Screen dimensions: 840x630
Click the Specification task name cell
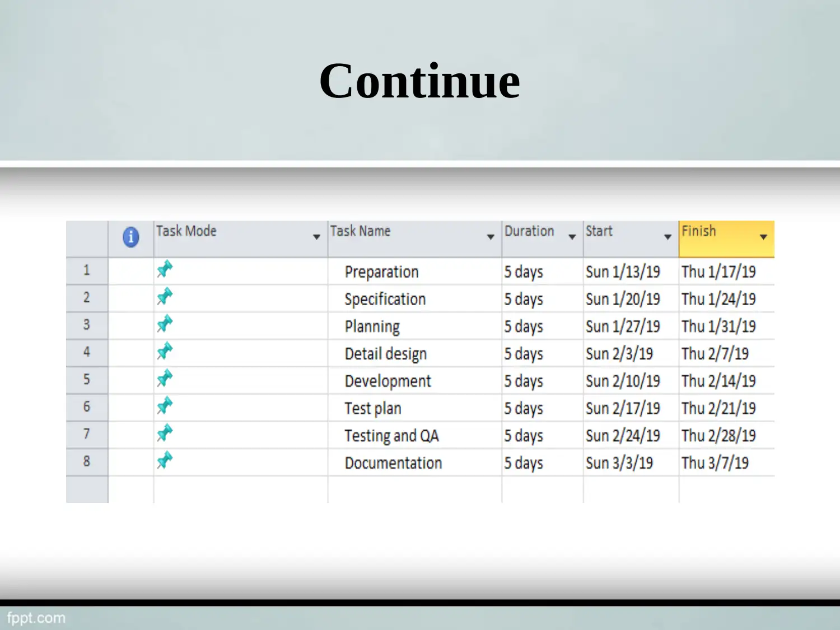[415, 299]
